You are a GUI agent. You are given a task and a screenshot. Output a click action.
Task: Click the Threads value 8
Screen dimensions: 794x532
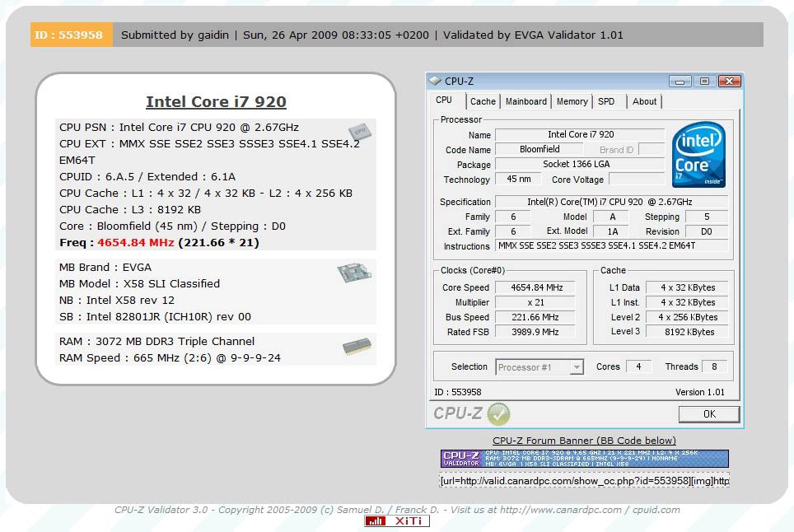pos(714,366)
